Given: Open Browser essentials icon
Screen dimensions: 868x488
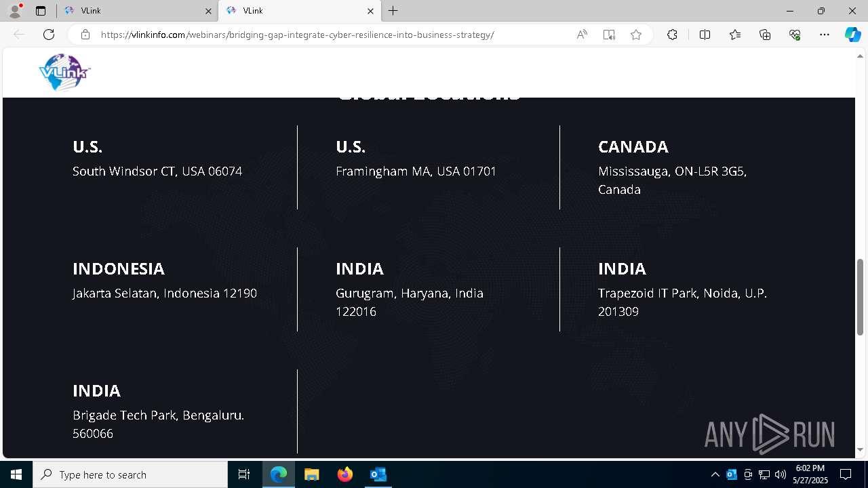Looking at the screenshot, I should 795,35.
